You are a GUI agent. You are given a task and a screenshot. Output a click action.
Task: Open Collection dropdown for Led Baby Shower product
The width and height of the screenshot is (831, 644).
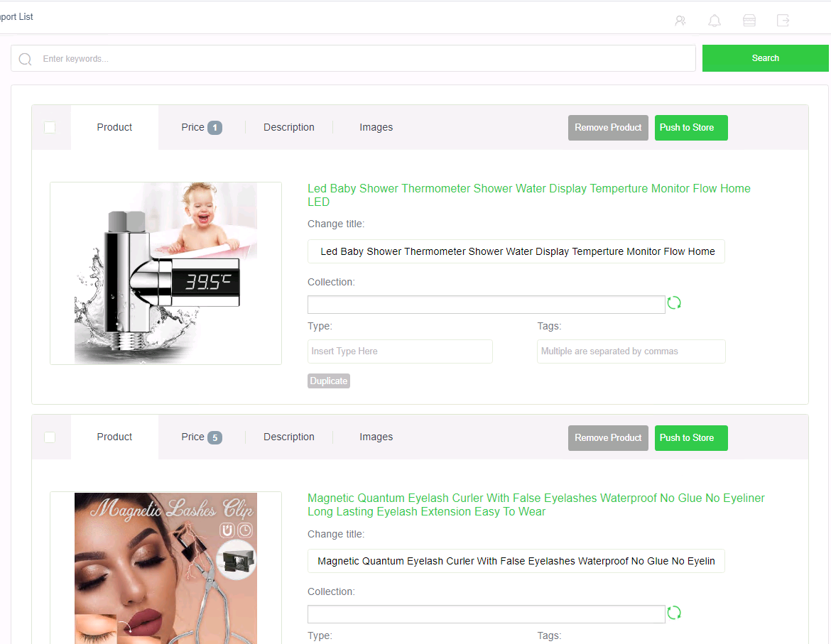pyautogui.click(x=486, y=305)
